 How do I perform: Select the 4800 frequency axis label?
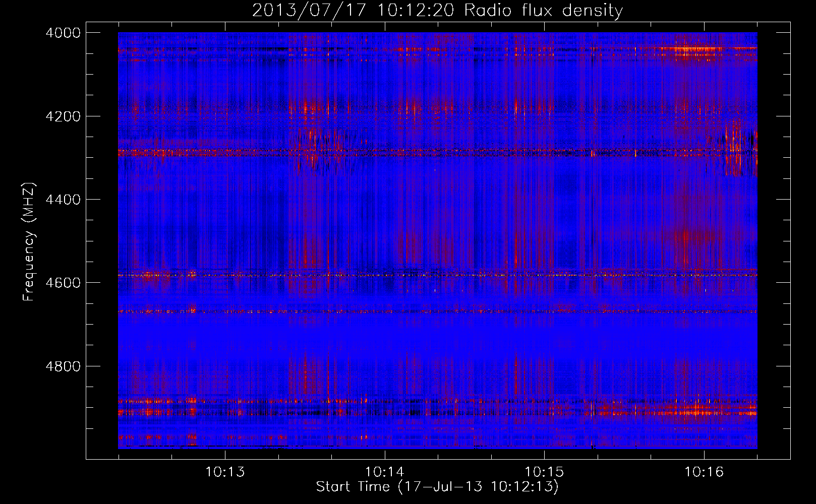pos(63,366)
